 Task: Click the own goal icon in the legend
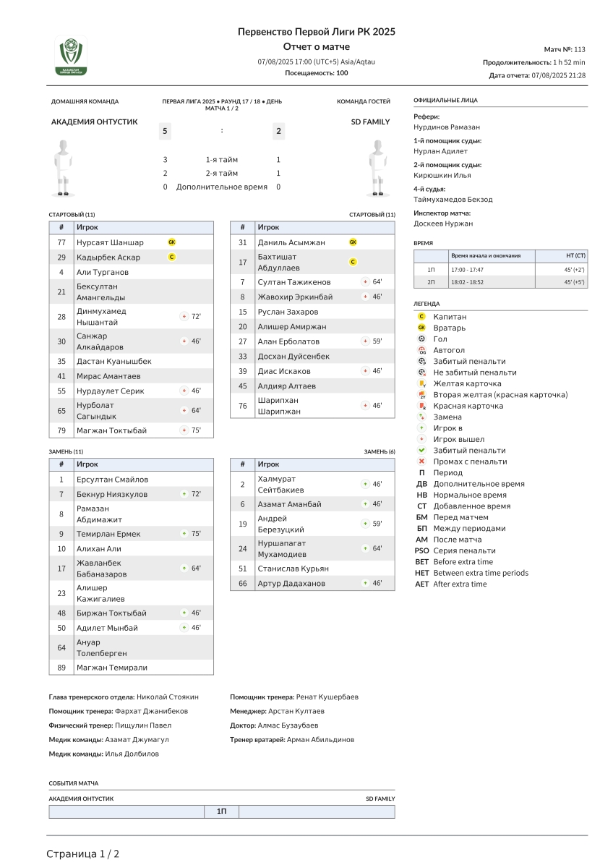click(x=421, y=350)
